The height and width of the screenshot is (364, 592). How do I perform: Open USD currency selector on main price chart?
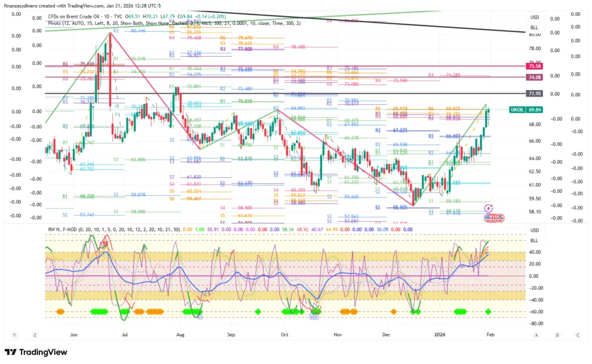point(534,18)
